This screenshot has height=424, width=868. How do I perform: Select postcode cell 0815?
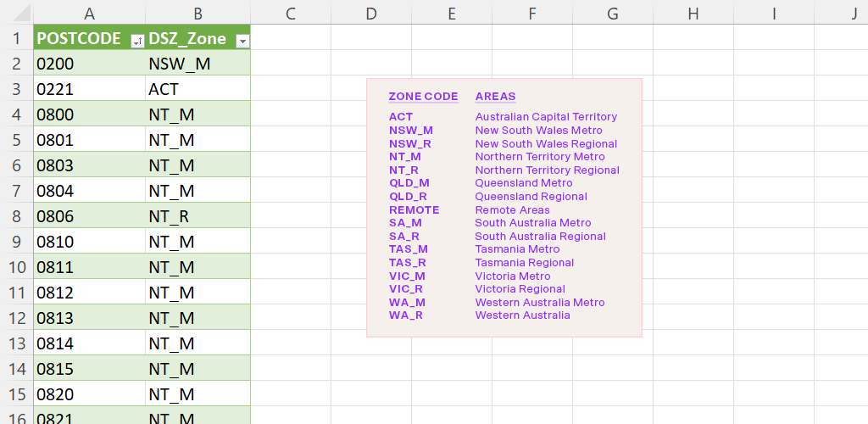pos(89,369)
